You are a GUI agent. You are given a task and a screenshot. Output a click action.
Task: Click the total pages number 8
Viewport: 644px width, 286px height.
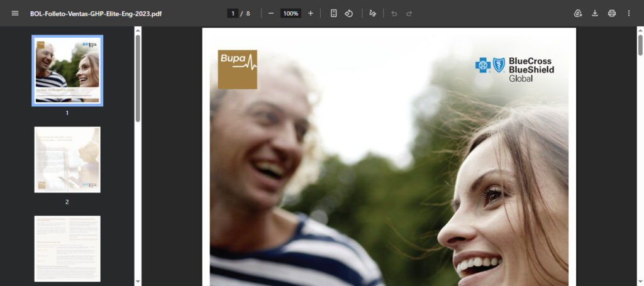click(x=248, y=14)
